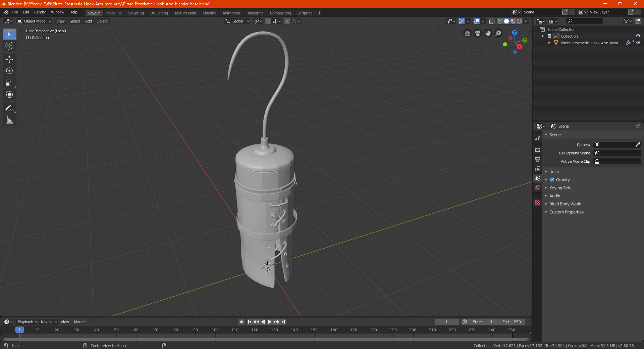Open the File menu
This screenshot has width=644, height=349.
pyautogui.click(x=15, y=12)
